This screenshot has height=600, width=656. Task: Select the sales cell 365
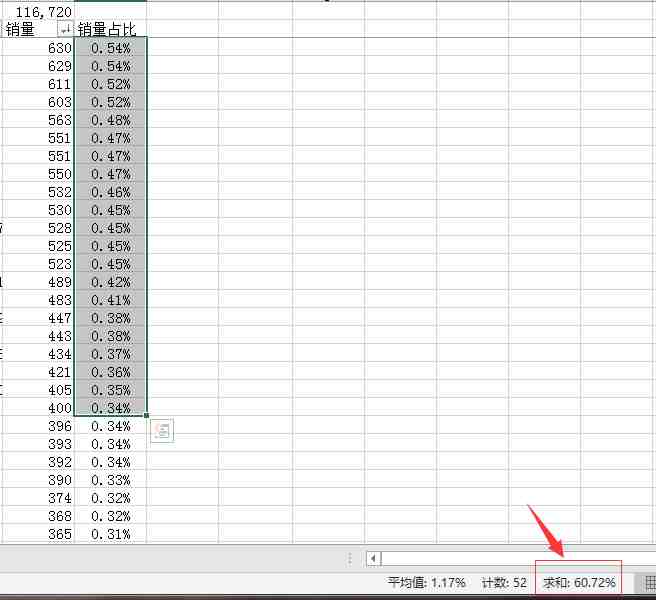(38, 533)
